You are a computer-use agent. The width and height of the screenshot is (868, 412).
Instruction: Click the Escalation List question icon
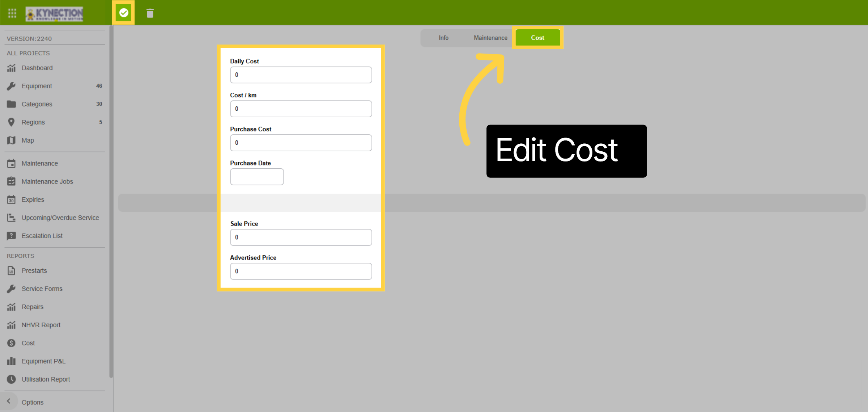point(12,236)
